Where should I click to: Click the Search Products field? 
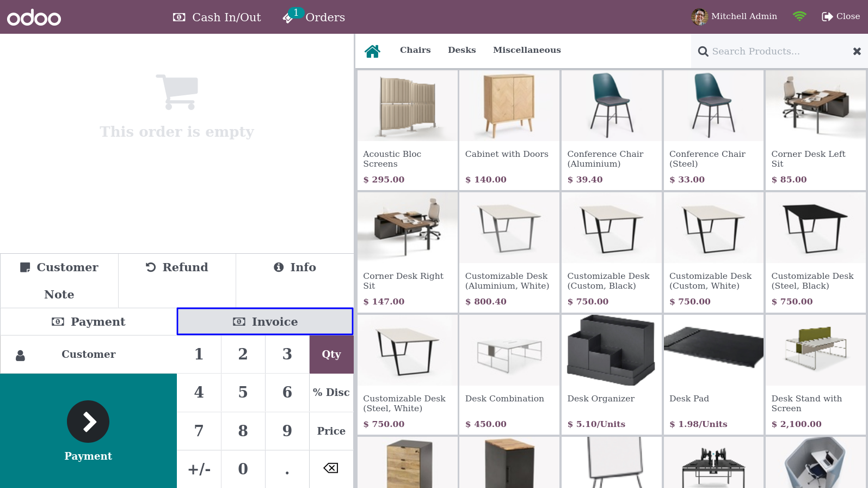(x=779, y=51)
